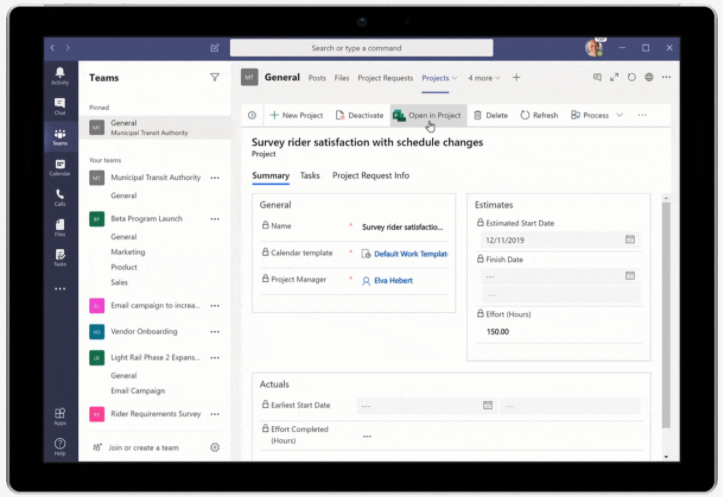Click the Open in Project button
This screenshot has width=723, height=497.
pos(427,115)
